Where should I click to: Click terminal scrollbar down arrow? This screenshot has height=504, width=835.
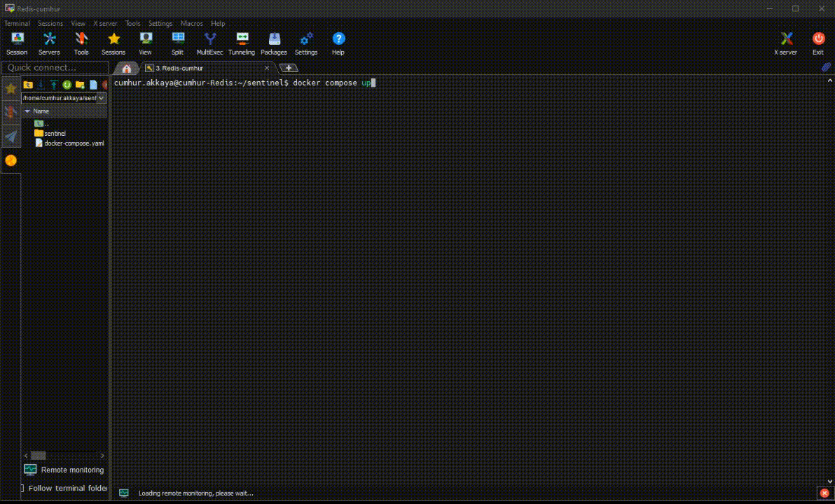[829, 481]
